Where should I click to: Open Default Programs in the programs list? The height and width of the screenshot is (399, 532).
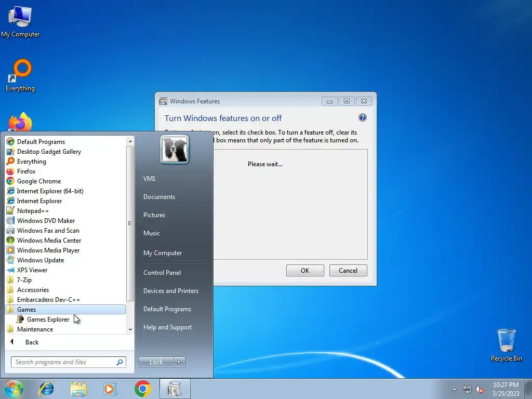click(65, 142)
